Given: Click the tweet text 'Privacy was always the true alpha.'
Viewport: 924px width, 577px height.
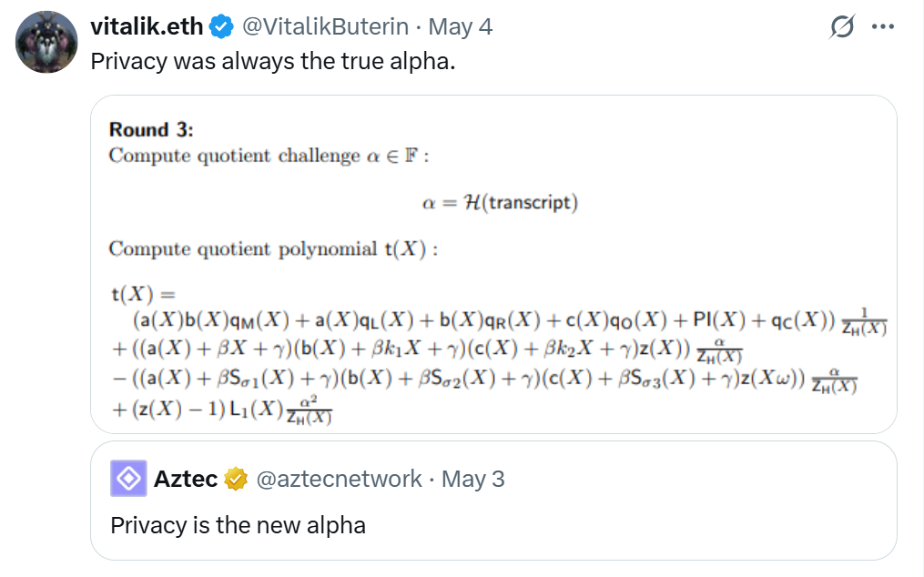Looking at the screenshot, I should coord(271,63).
